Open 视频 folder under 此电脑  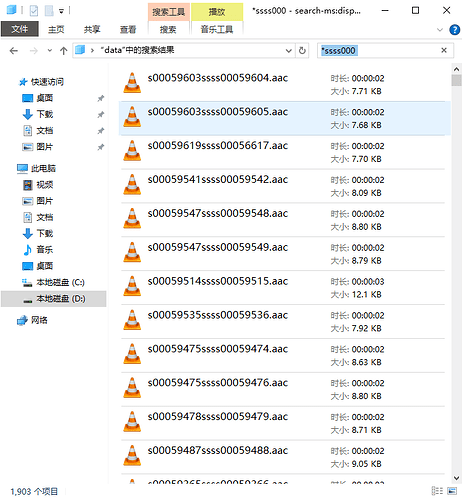click(45, 185)
